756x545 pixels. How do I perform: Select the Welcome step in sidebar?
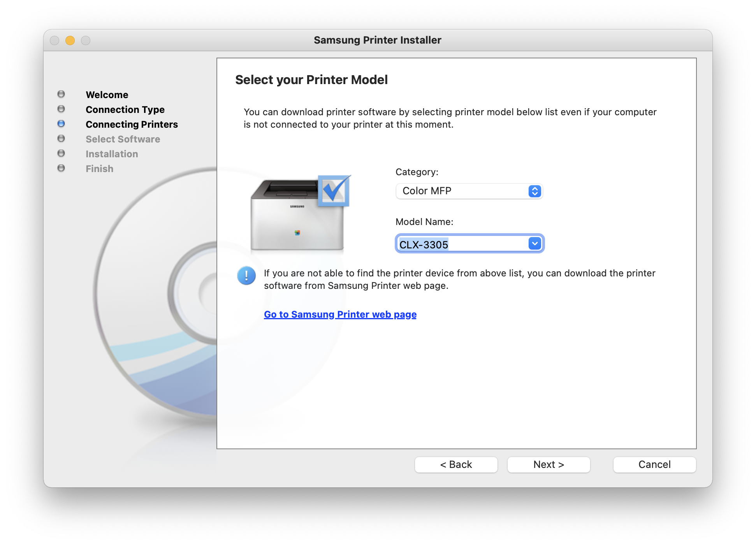107,95
